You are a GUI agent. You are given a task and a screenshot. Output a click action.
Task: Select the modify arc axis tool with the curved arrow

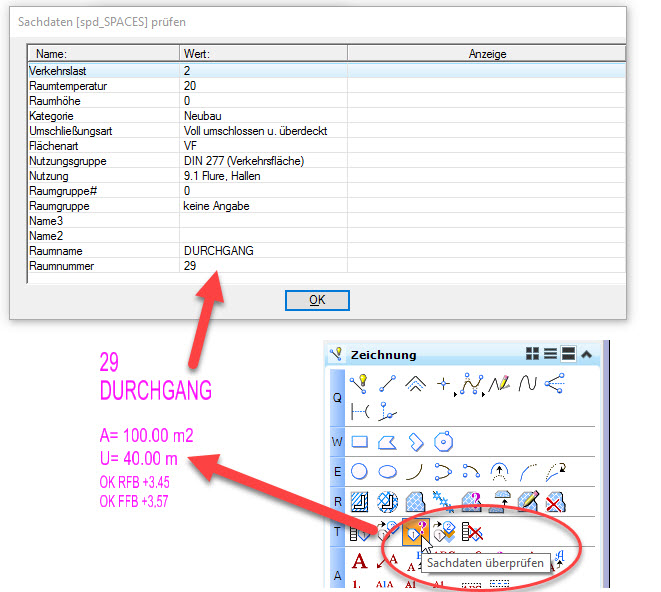click(x=556, y=472)
